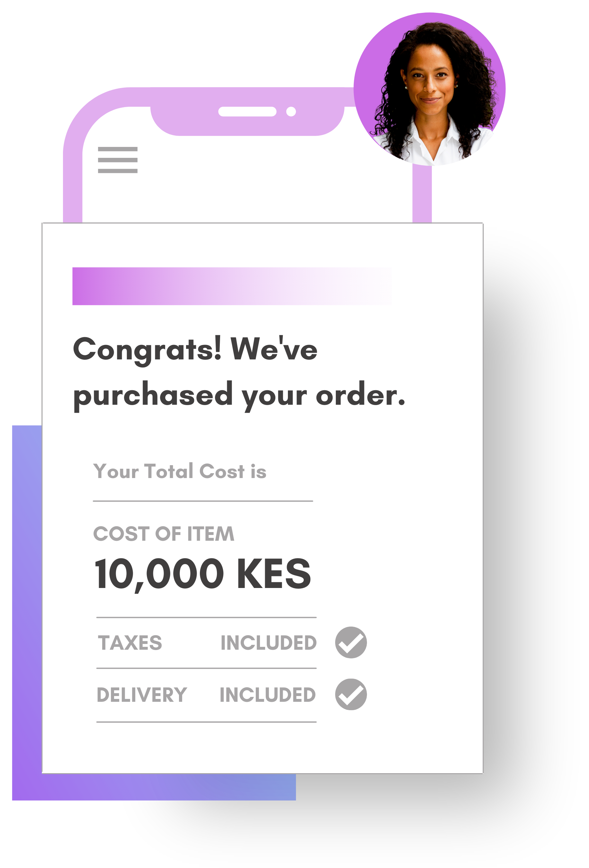Click the Congrats order heading
This screenshot has height=868, width=589.
[239, 373]
